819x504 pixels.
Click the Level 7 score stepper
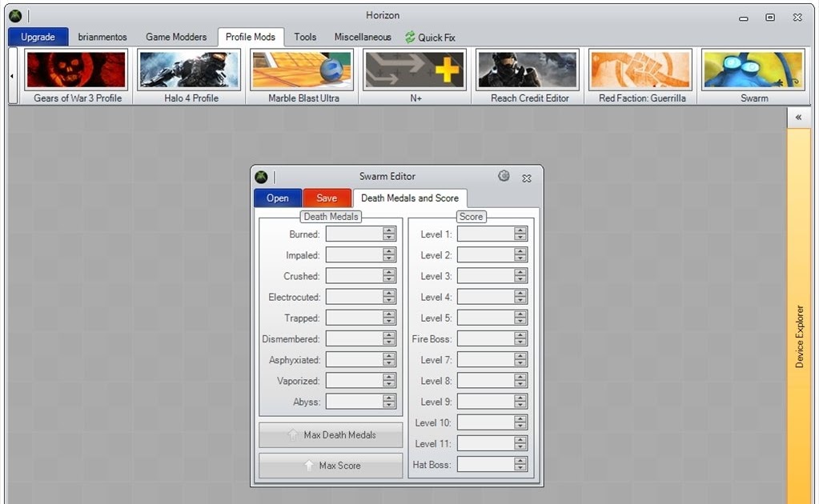click(520, 359)
